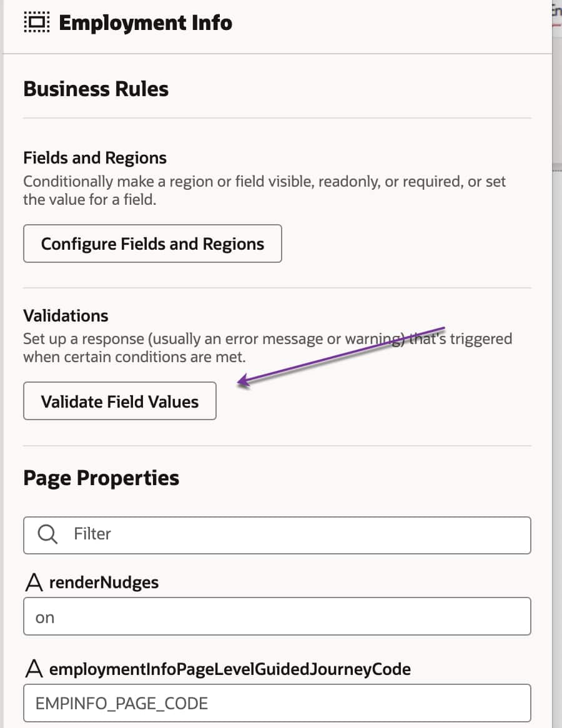Image resolution: width=562 pixels, height=728 pixels.
Task: Click the A icon beside employmentInfoPageLevelGuidedJourneyCode
Action: click(x=32, y=669)
